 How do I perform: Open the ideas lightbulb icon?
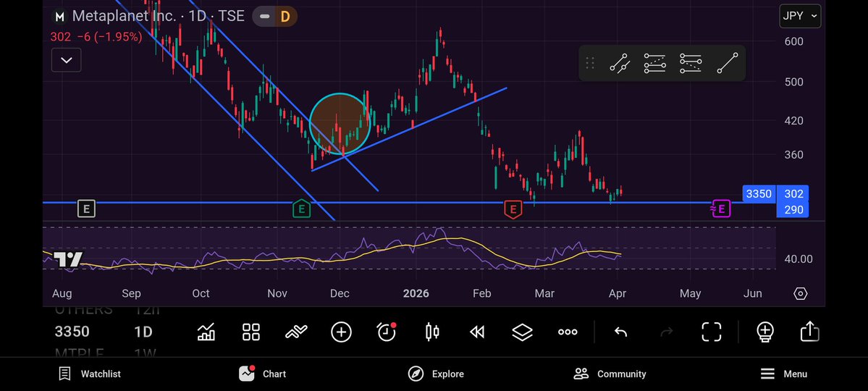(x=765, y=332)
